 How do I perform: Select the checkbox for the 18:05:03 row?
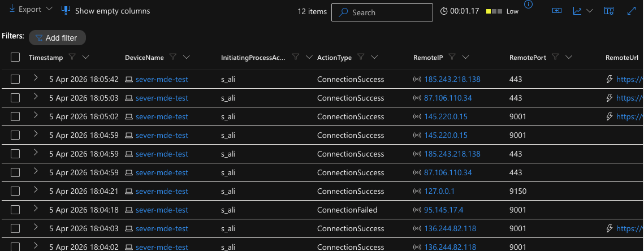click(15, 98)
